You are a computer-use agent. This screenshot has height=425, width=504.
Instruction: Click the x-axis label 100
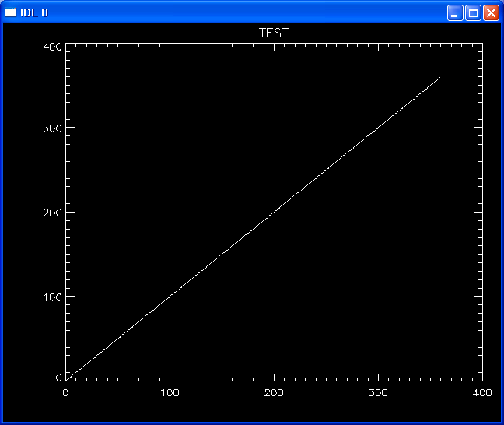click(170, 392)
